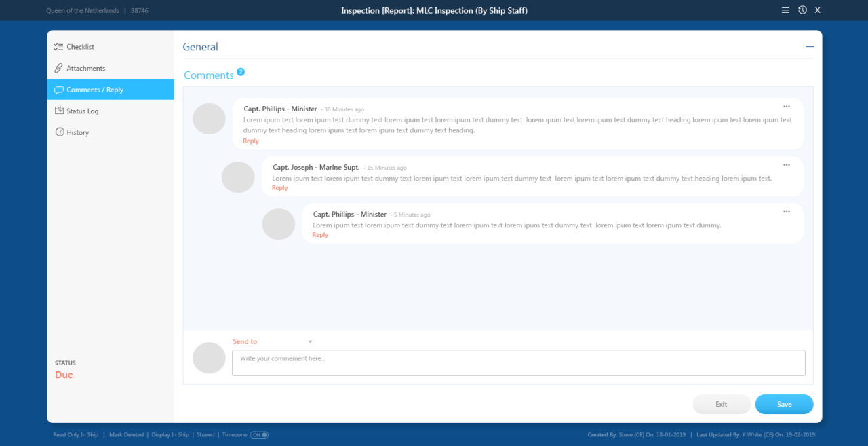Click in the write your comment field
Viewport: 868px width, 446px height.
518,363
